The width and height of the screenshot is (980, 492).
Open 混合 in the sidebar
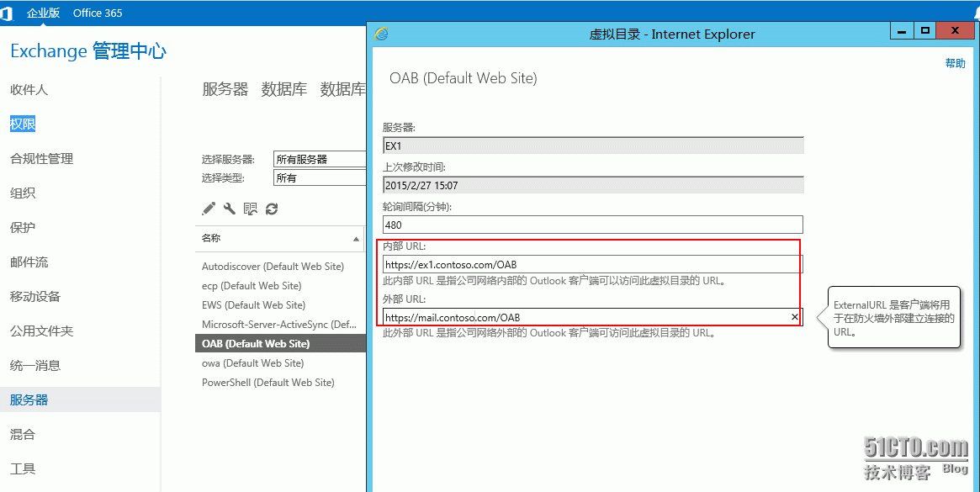(23, 434)
